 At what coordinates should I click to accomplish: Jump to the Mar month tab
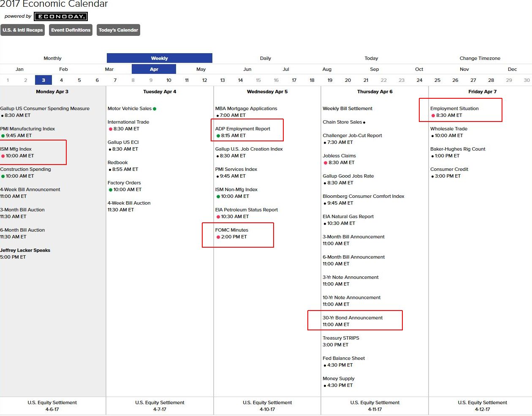pos(109,69)
